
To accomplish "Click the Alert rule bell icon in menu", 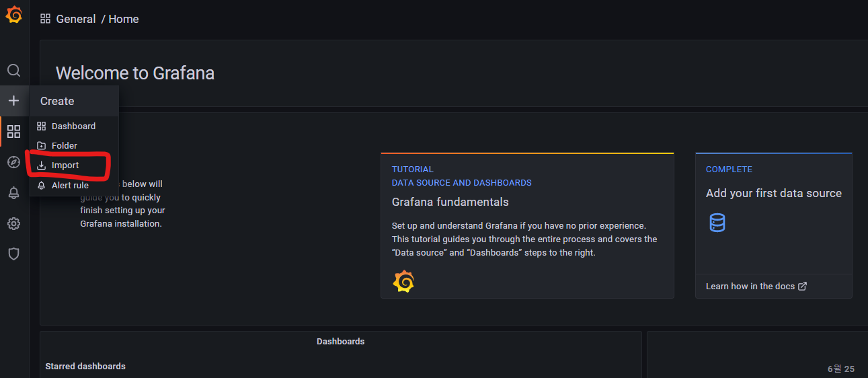I will [42, 185].
